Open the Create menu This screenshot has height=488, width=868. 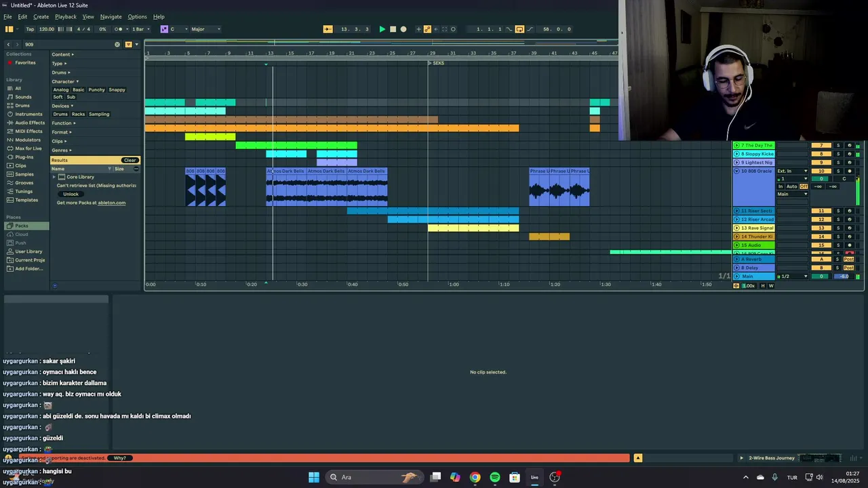tap(41, 16)
